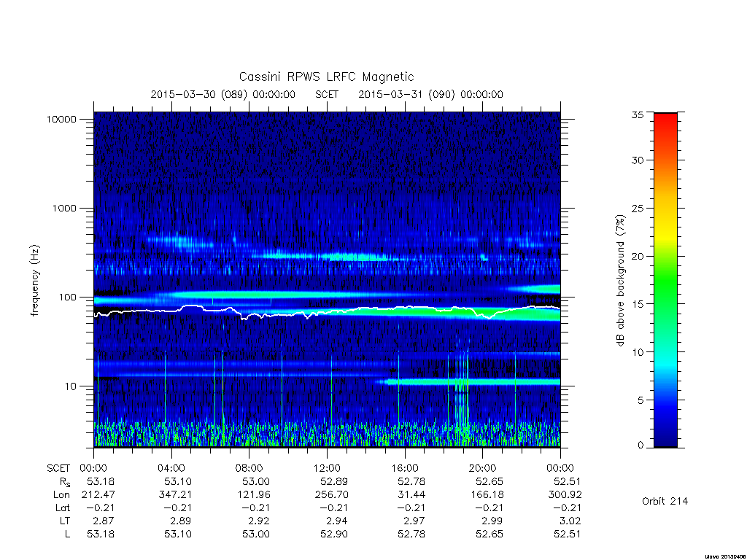Click the local time value '2.87'
Screen dimensions: 747x560
point(104,521)
